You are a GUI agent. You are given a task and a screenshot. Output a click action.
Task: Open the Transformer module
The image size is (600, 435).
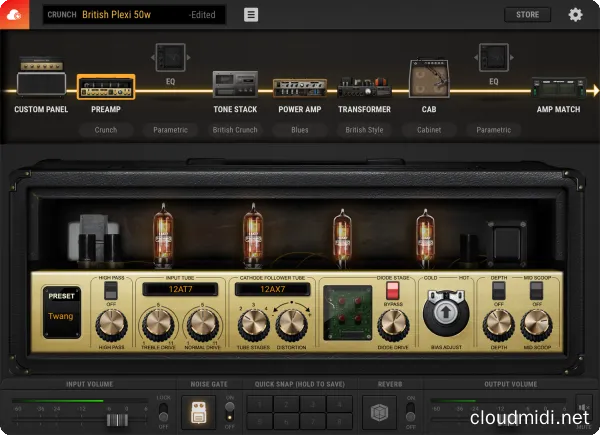364,88
